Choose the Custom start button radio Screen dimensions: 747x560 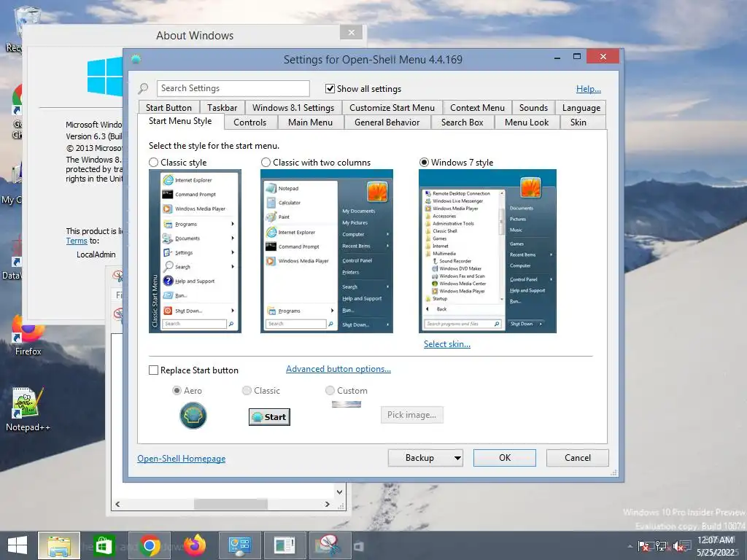pos(330,391)
